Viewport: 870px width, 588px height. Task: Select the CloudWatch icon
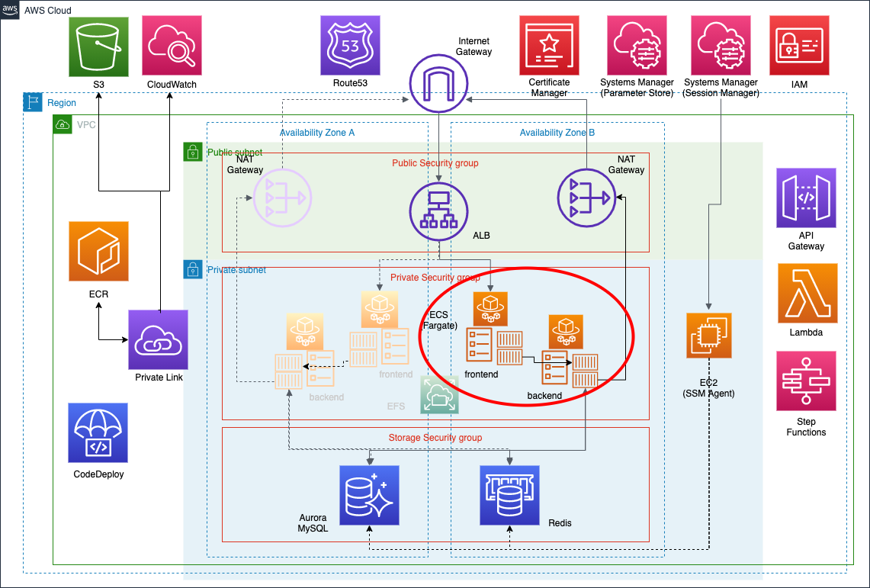172,46
